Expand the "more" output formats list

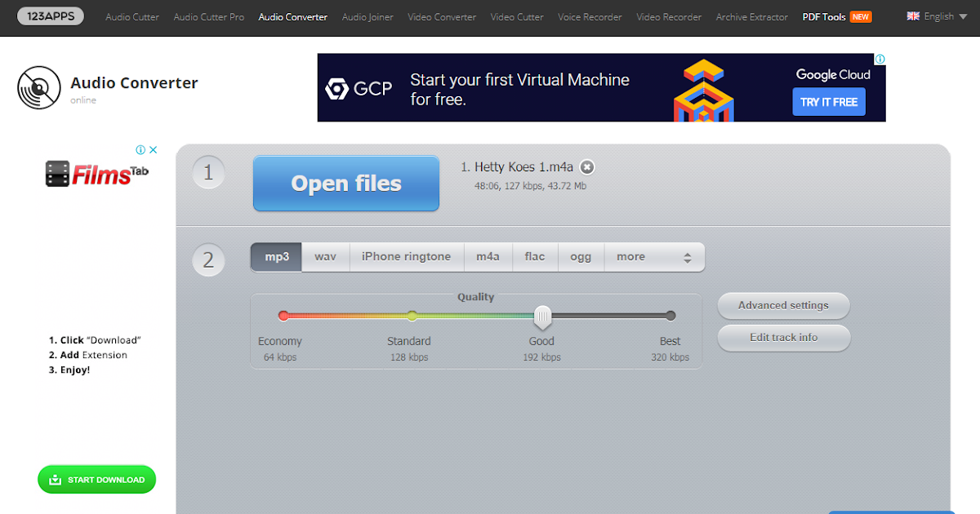tap(630, 256)
